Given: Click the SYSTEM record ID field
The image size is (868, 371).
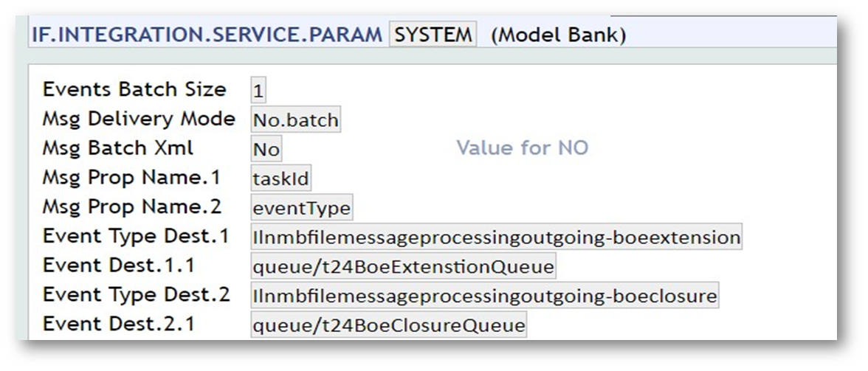Looking at the screenshot, I should (433, 35).
